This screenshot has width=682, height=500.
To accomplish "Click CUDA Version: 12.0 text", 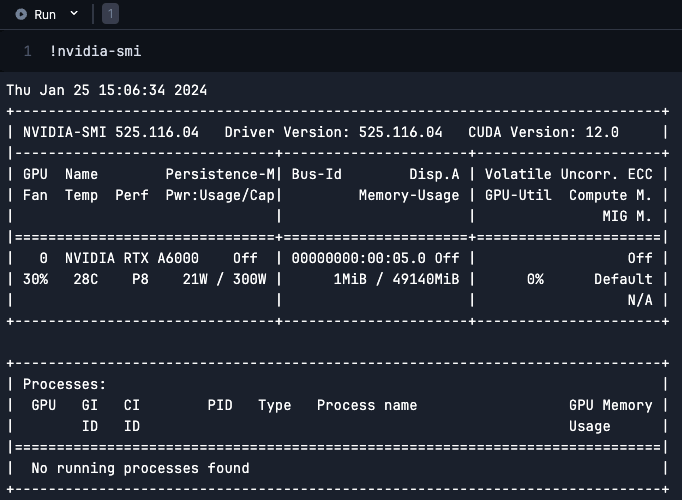I will pyautogui.click(x=543, y=132).
